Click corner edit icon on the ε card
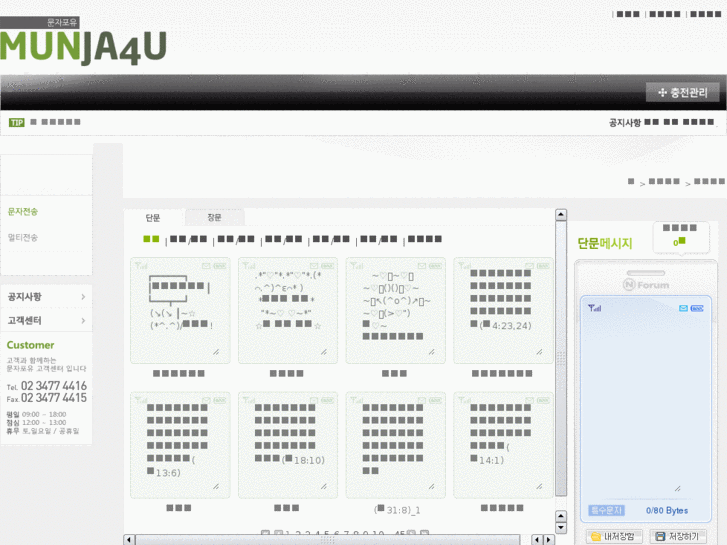The height and width of the screenshot is (545, 727). (324, 352)
